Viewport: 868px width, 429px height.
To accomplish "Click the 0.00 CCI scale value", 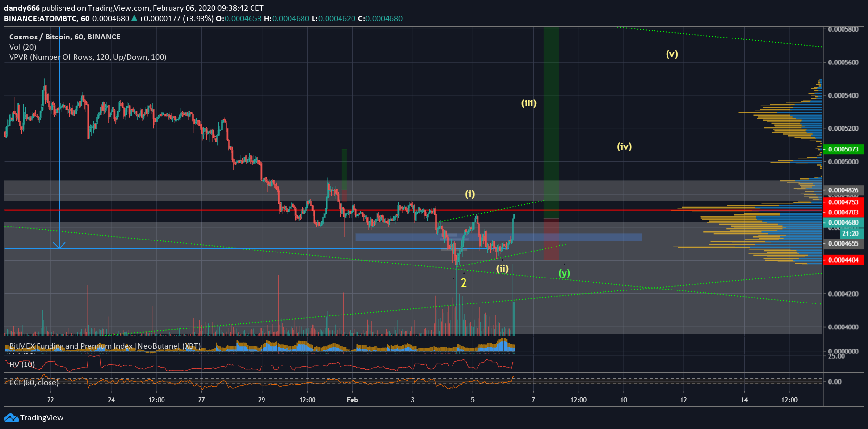I will pos(835,382).
